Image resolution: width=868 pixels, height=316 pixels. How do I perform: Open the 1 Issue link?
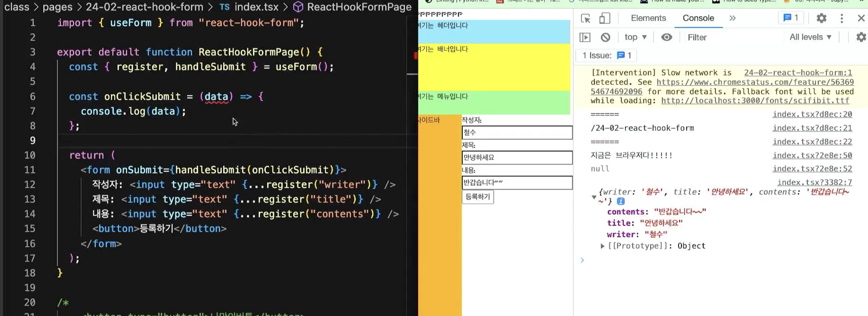pyautogui.click(x=607, y=55)
